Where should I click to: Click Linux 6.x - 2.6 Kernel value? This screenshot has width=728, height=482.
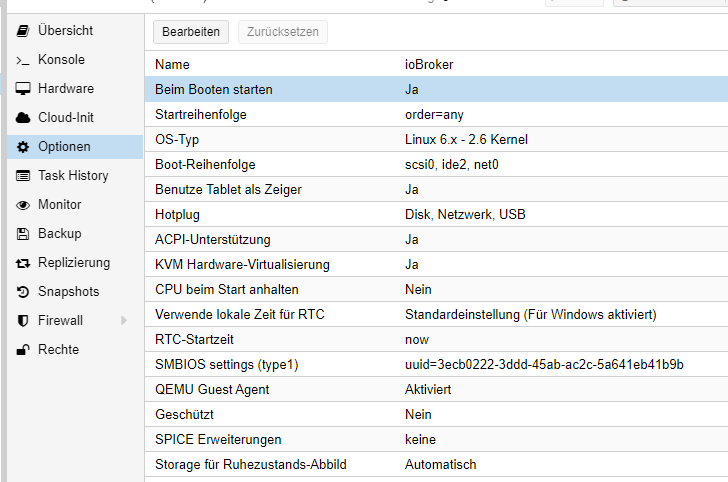pyautogui.click(x=466, y=139)
